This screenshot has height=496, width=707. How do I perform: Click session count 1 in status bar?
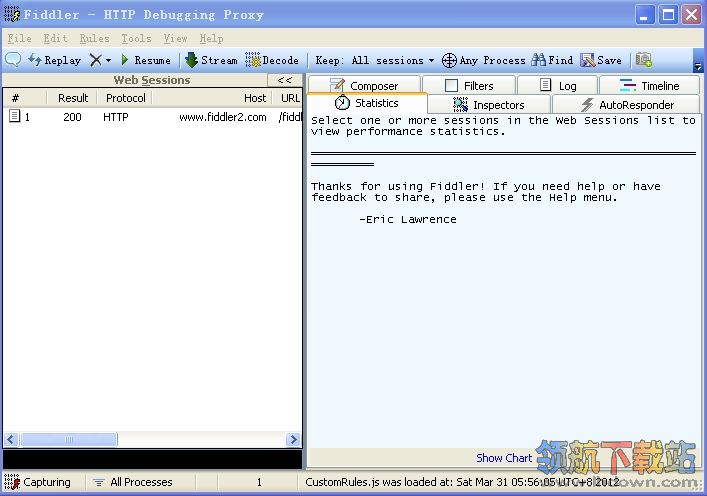click(259, 482)
